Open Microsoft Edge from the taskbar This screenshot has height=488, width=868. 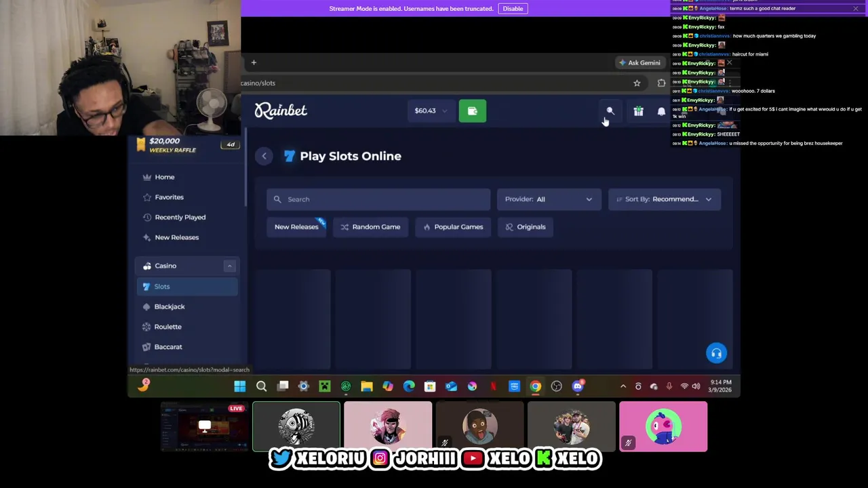(409, 386)
